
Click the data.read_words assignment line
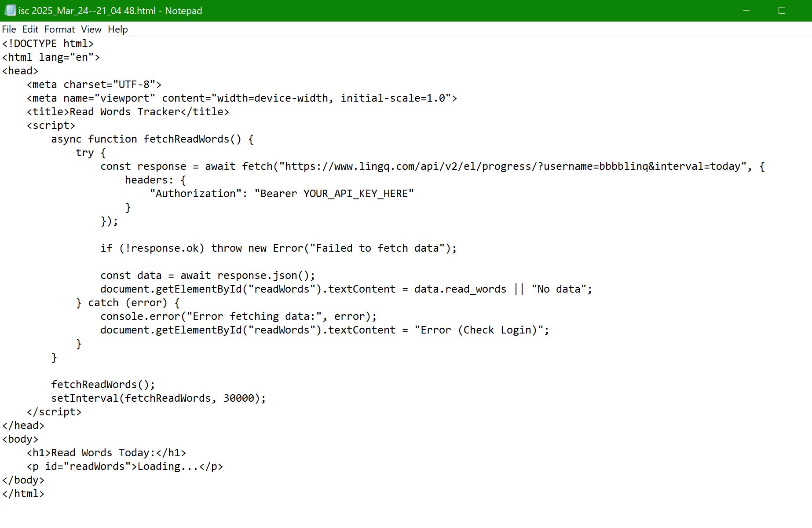pos(347,289)
